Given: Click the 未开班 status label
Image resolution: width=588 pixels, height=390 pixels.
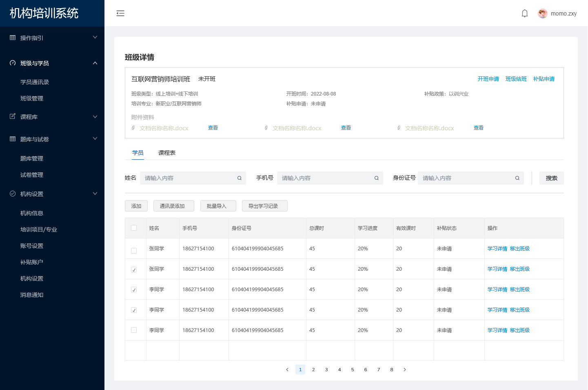Looking at the screenshot, I should (x=207, y=79).
